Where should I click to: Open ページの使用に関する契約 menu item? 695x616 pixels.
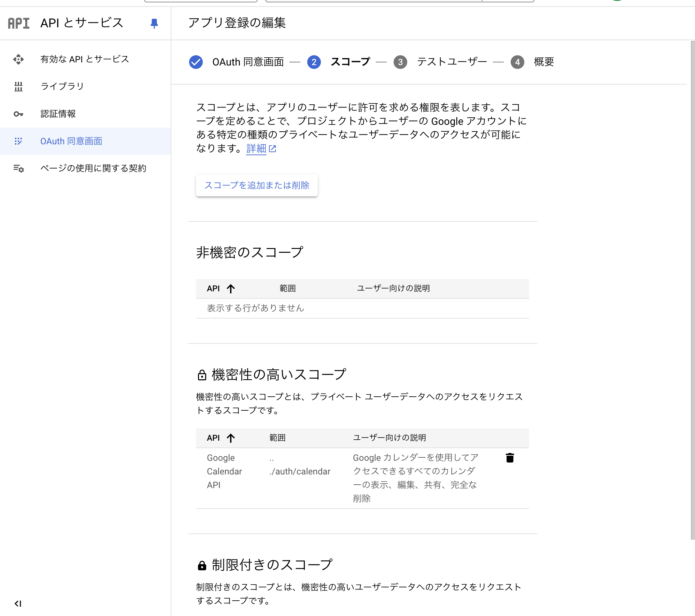click(x=85, y=168)
